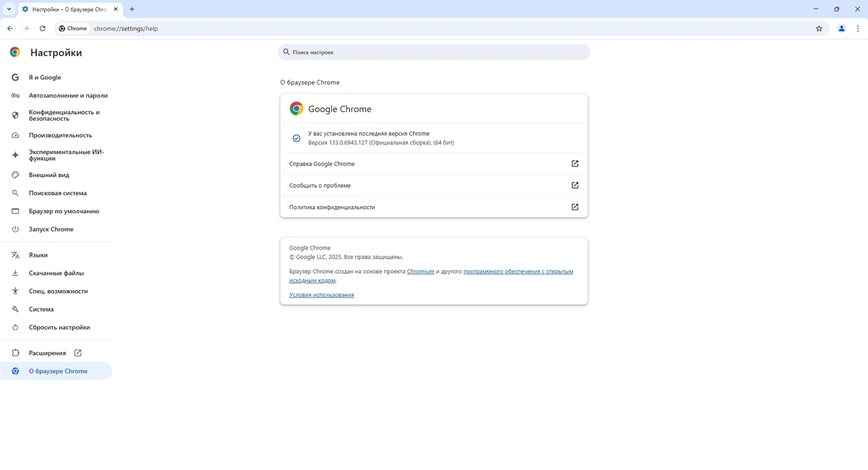Open the tab search dropdown arrow
The width and height of the screenshot is (868, 470).
pyautogui.click(x=9, y=9)
